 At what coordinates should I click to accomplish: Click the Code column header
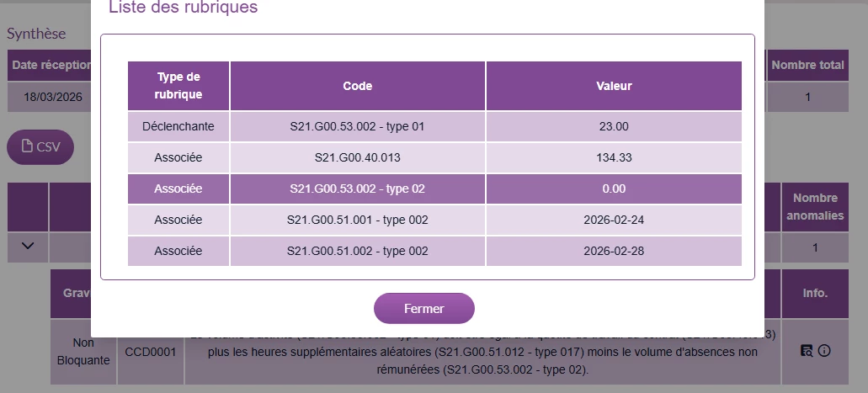click(357, 86)
